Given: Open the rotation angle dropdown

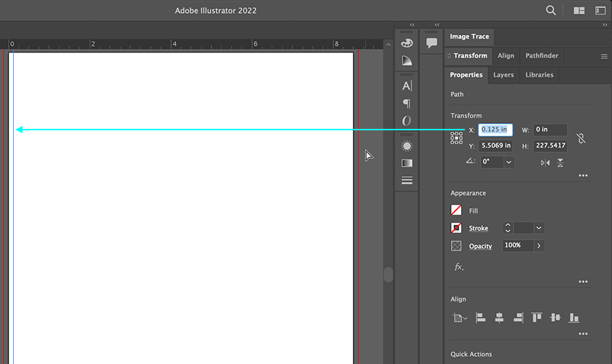Looking at the screenshot, I should coord(509,162).
